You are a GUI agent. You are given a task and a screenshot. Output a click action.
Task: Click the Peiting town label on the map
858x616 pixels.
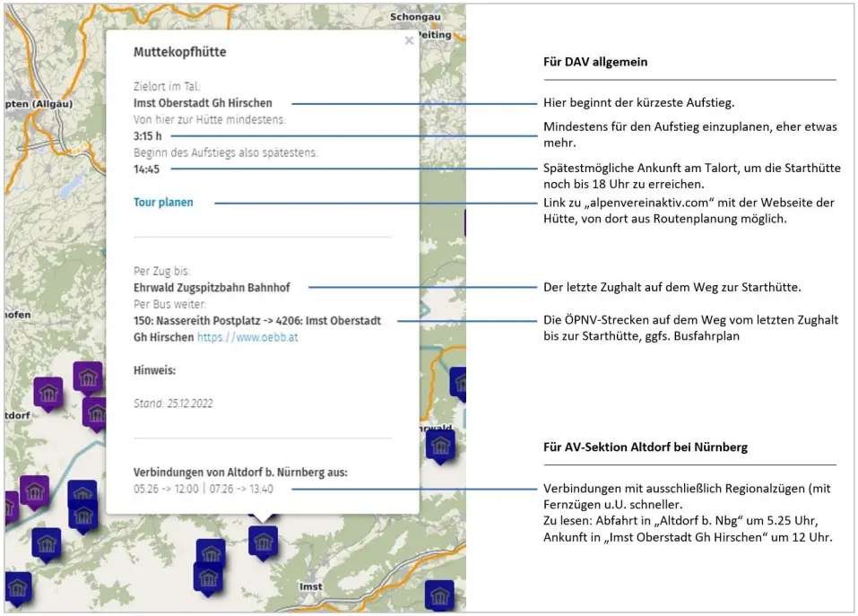click(435, 35)
